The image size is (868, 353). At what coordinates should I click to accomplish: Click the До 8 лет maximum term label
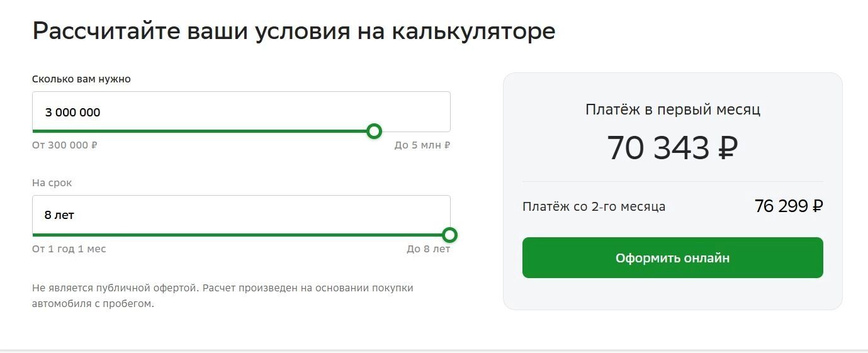428,249
